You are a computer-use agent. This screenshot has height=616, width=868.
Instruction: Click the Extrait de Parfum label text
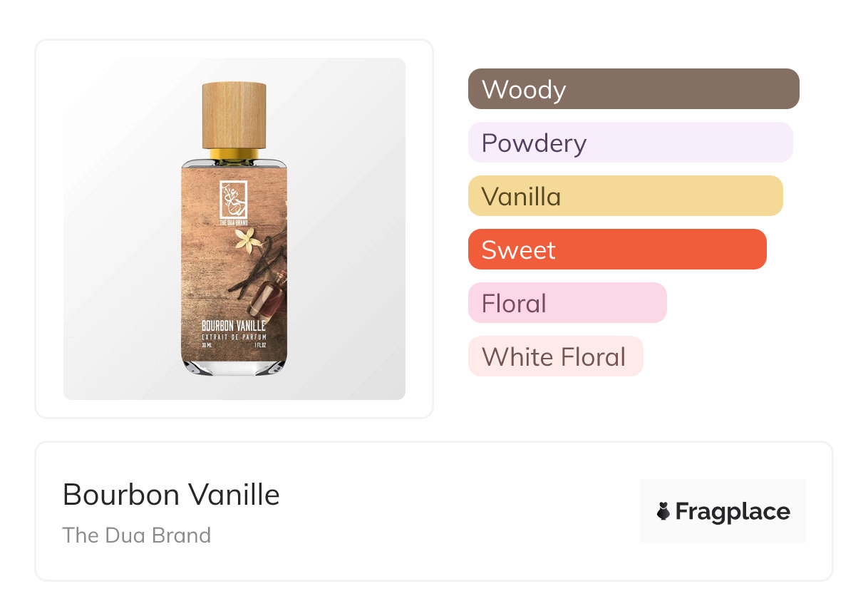[x=234, y=336]
